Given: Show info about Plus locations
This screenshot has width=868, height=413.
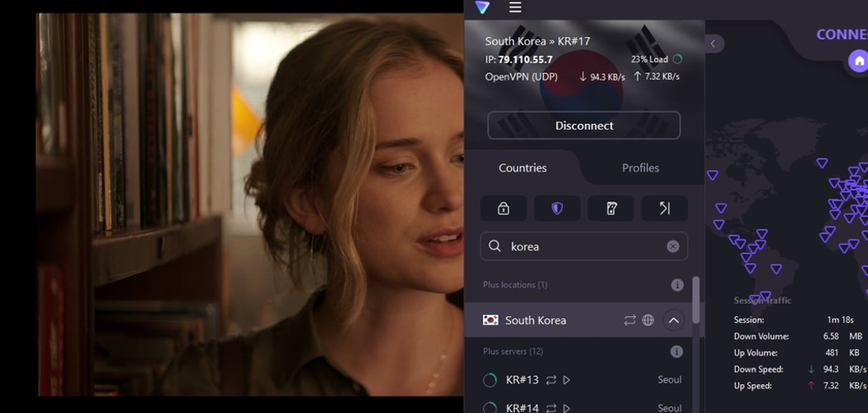Looking at the screenshot, I should tap(677, 285).
